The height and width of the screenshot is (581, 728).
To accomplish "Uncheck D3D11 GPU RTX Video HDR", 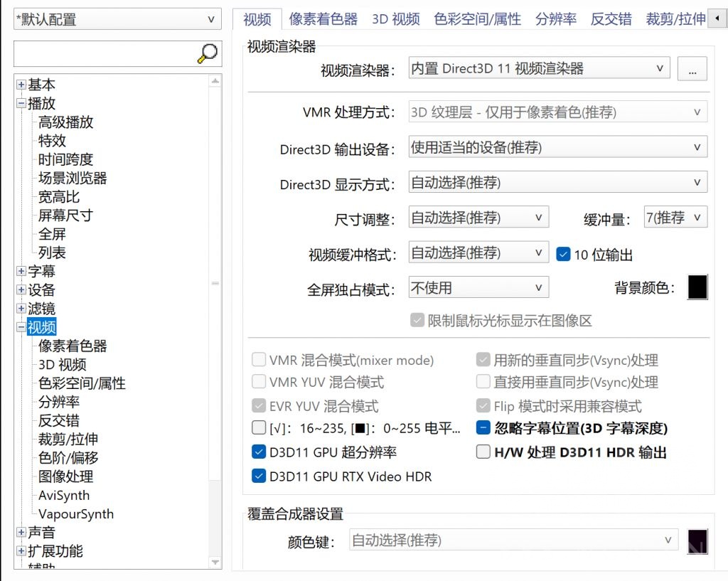I will tap(259, 476).
